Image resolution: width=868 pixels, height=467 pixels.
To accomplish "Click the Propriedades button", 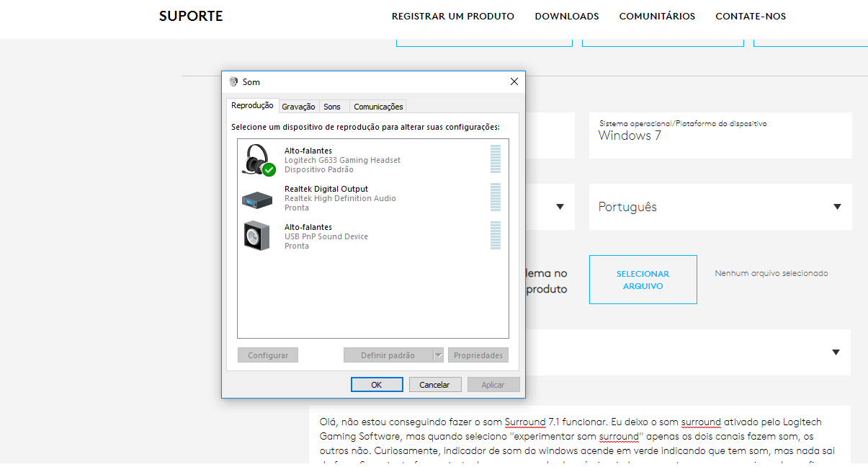I will 478,355.
